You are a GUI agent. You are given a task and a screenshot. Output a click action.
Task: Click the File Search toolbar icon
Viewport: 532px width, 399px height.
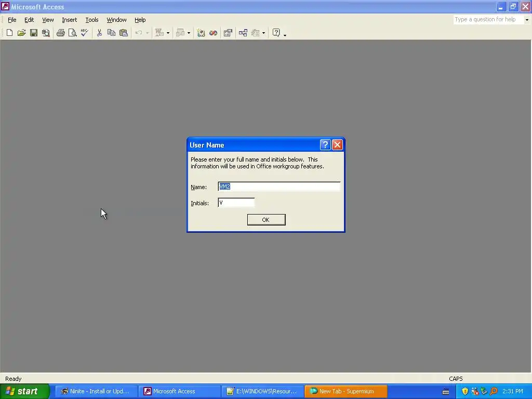point(46,33)
